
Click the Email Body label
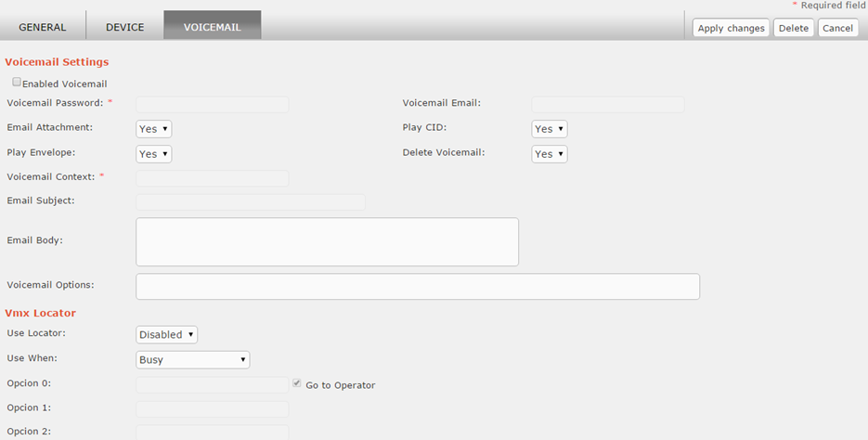click(34, 240)
